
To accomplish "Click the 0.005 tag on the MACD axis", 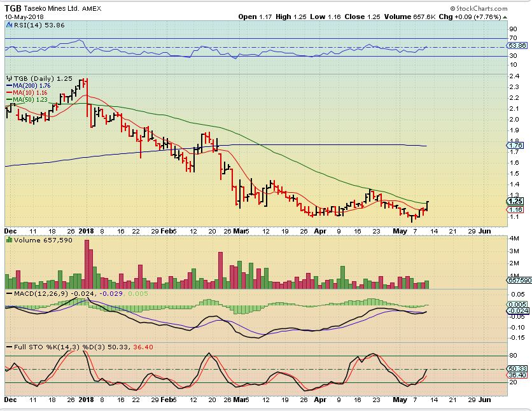I will (517, 305).
